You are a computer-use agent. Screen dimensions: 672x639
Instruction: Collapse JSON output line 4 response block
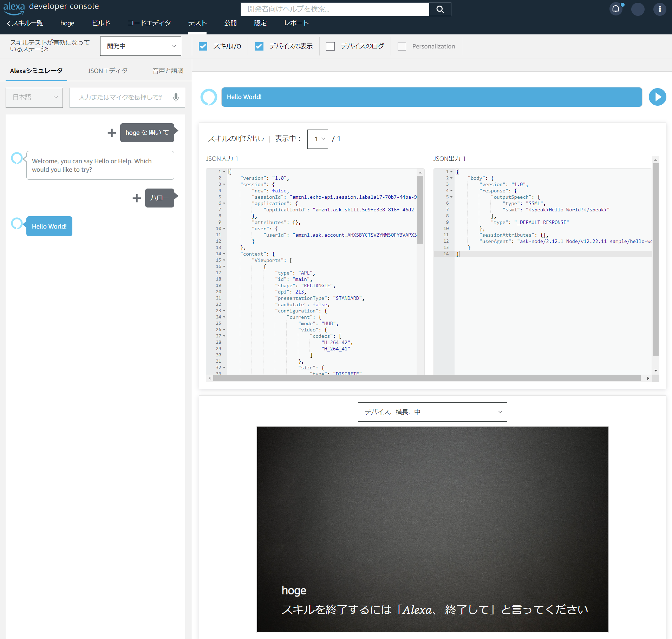point(451,191)
